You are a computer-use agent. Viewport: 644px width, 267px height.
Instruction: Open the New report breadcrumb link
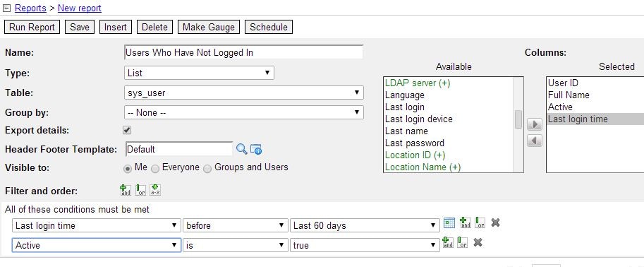(79, 8)
